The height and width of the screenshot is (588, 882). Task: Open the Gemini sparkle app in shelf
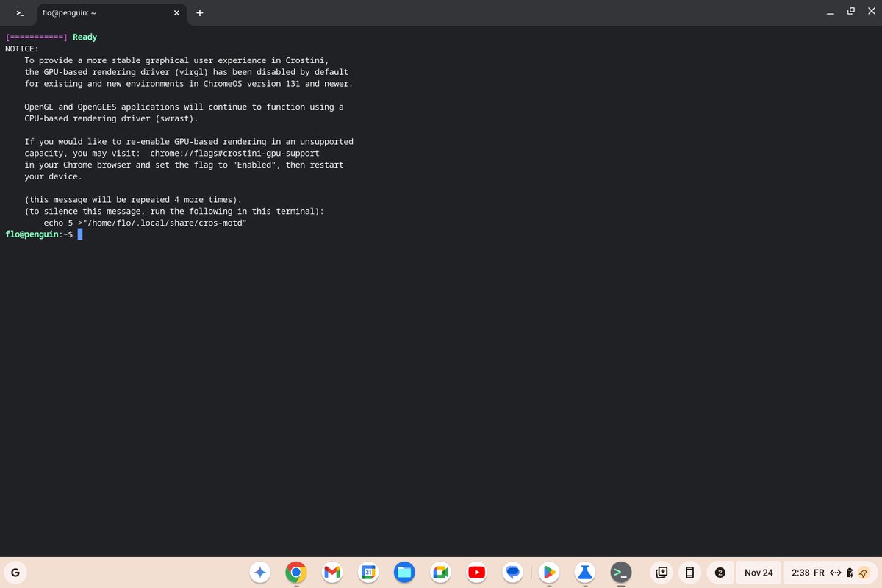click(260, 573)
